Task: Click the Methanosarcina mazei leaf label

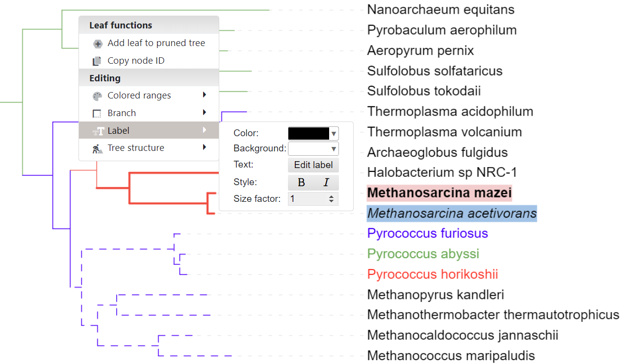Action: [x=439, y=193]
